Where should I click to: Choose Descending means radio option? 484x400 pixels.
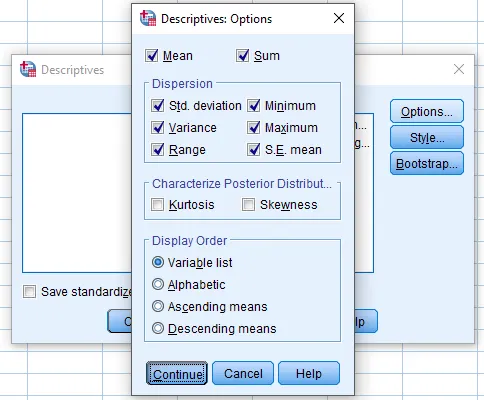(158, 328)
